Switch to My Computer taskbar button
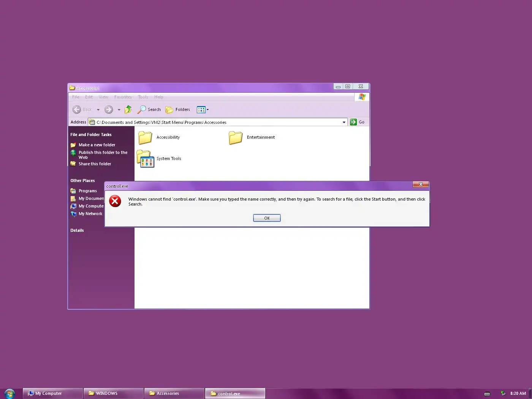This screenshot has height=399, width=532. tap(53, 393)
